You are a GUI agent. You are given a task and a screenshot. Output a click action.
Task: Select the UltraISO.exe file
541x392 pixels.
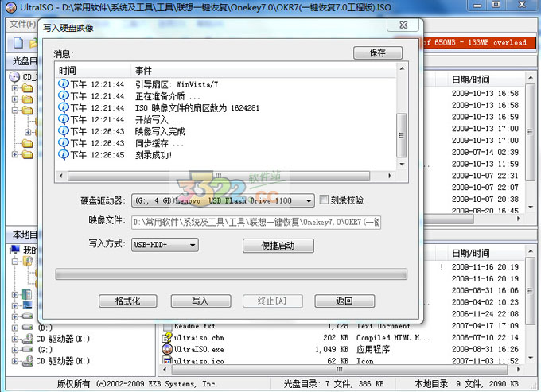199,350
